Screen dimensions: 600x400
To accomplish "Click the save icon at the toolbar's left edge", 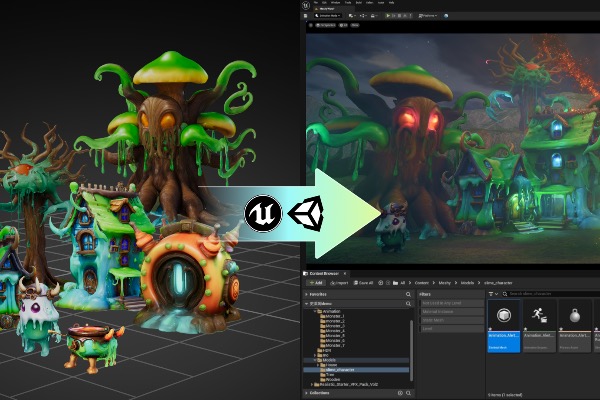I will point(305,16).
